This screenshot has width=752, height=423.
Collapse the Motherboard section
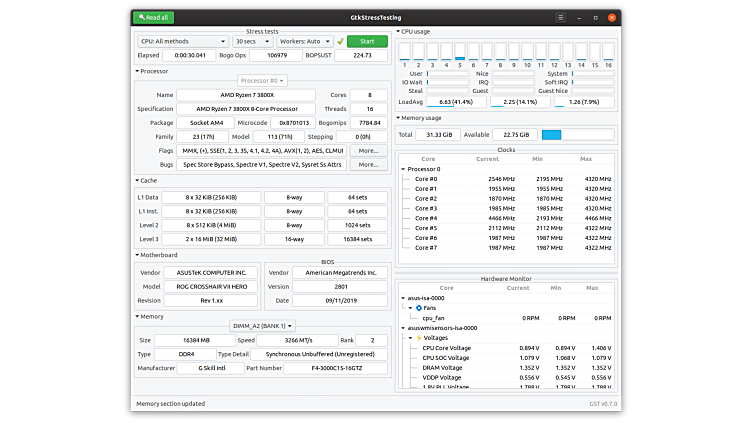(x=137, y=255)
